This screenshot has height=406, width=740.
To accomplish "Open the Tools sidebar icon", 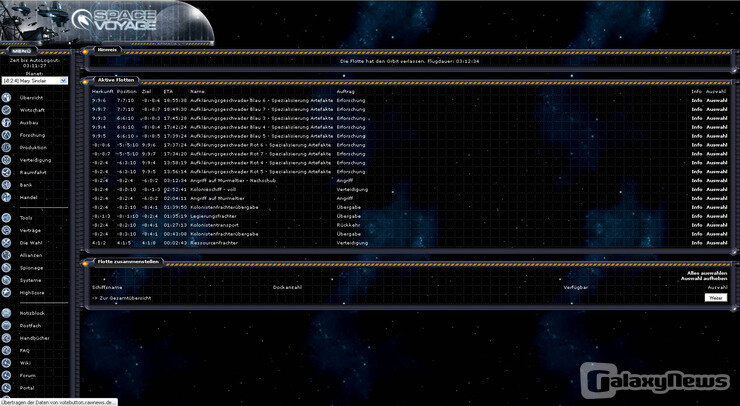I will (x=6, y=218).
